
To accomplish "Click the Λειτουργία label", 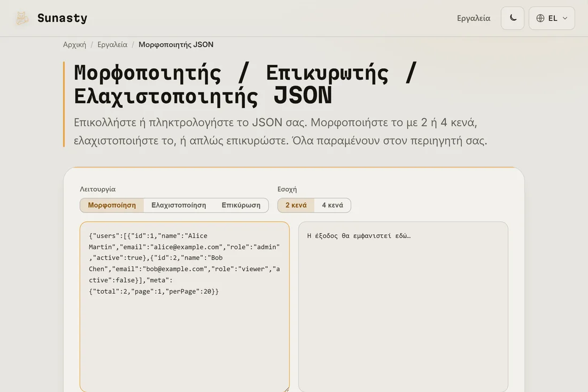I will pos(97,189).
